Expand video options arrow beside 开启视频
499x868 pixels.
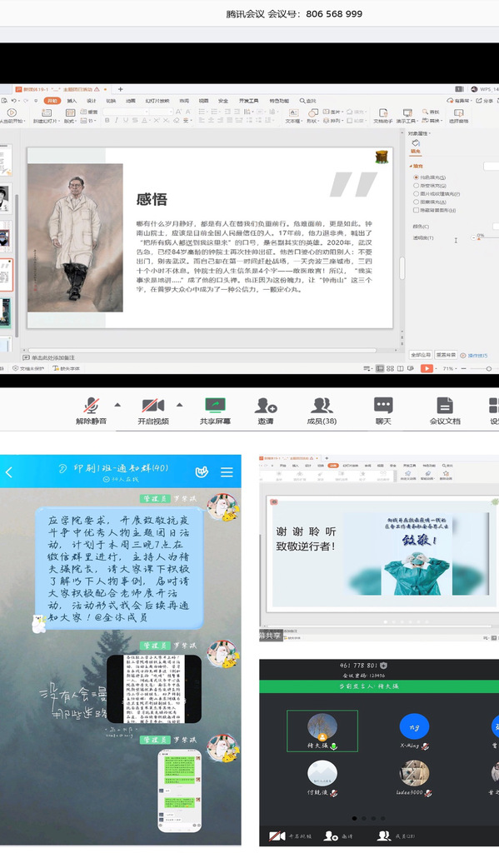(179, 405)
